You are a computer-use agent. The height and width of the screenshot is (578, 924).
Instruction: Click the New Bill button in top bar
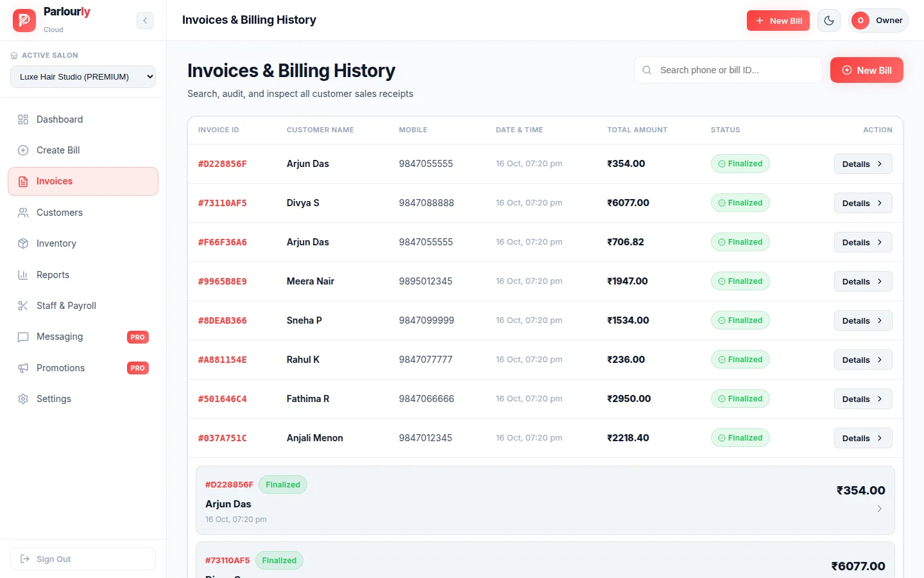[x=778, y=21]
